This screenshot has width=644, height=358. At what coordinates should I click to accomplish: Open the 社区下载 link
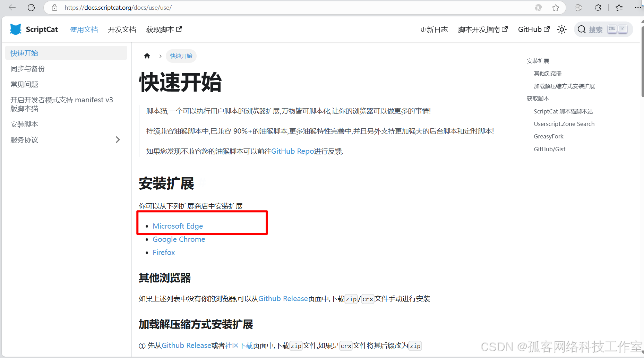tap(239, 346)
